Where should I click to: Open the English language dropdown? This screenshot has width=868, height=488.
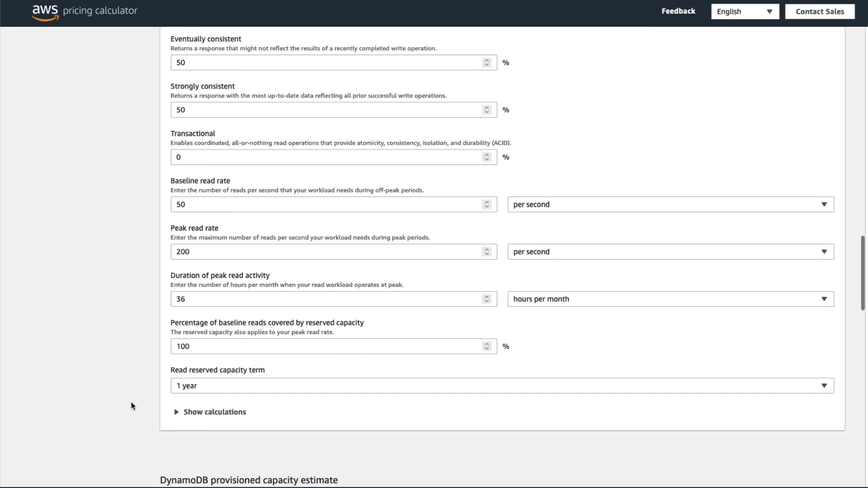pyautogui.click(x=745, y=12)
